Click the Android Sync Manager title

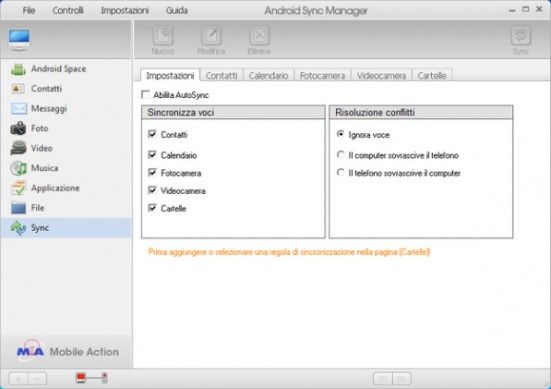pos(316,11)
